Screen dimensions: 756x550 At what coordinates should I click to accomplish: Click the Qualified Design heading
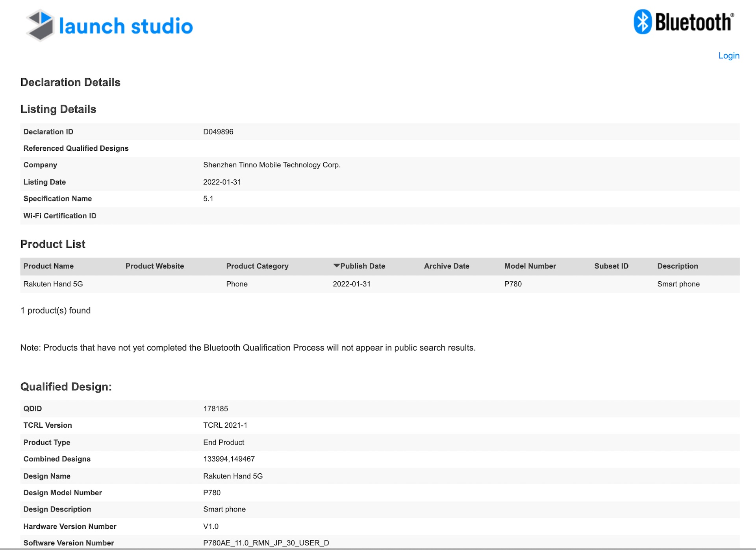66,387
